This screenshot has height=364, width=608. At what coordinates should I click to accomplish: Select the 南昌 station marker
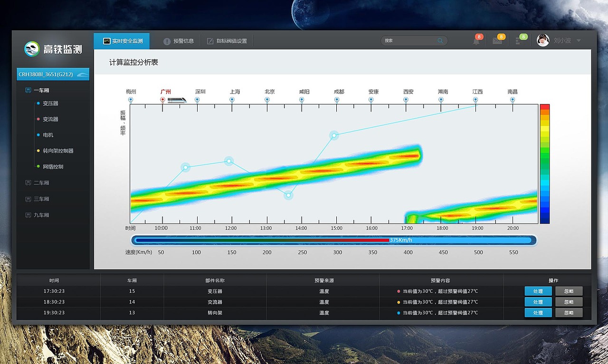click(513, 100)
